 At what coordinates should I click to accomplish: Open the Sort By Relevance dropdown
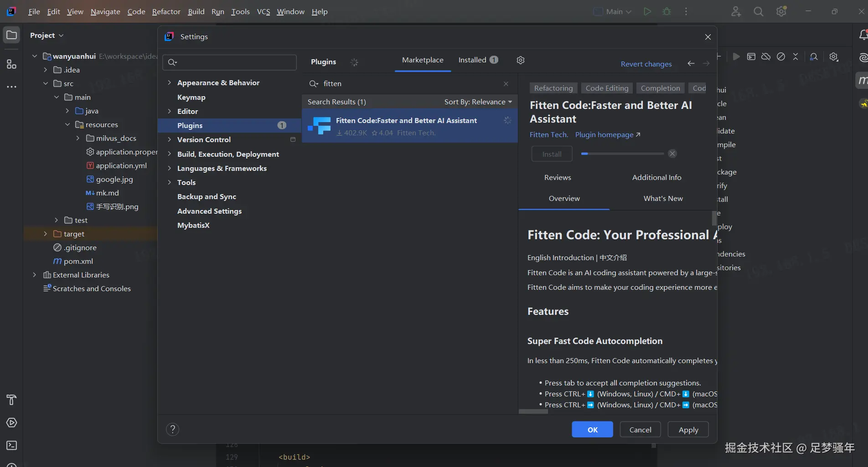click(x=478, y=102)
